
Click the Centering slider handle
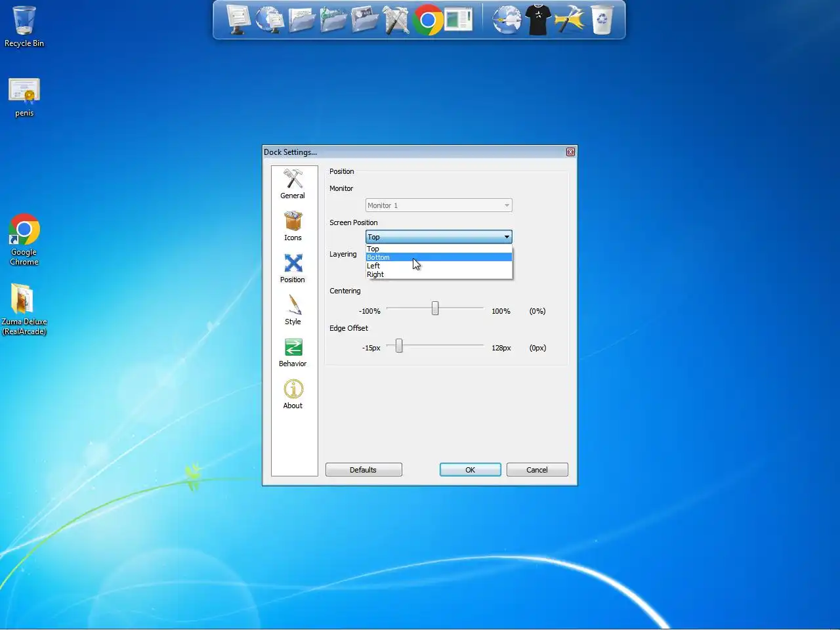pyautogui.click(x=435, y=308)
